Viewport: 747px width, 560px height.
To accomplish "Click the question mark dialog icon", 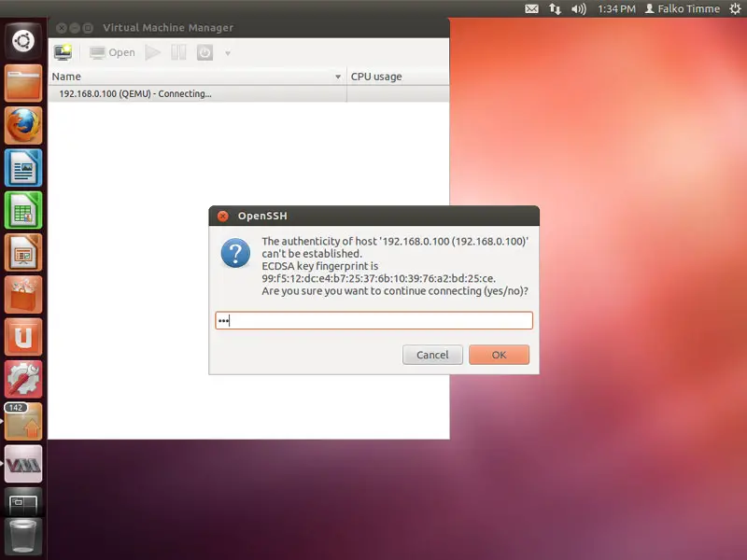I will click(235, 253).
